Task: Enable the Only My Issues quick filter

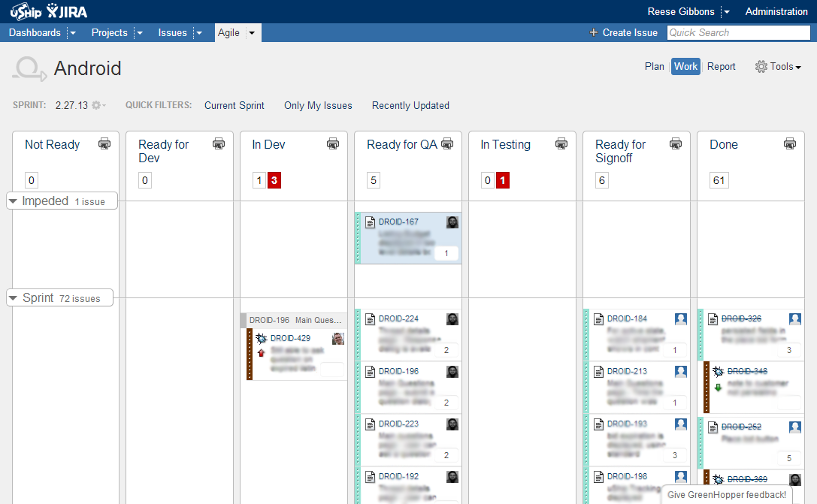Action: (x=318, y=105)
